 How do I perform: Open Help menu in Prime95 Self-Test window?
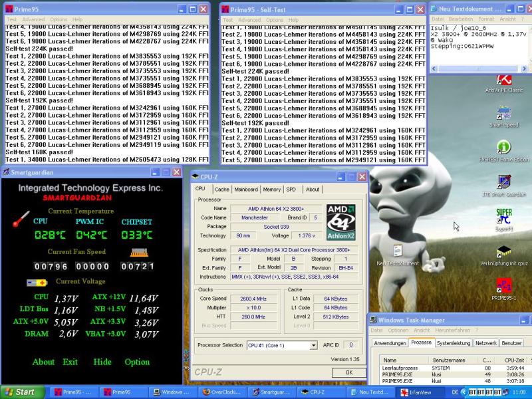click(293, 20)
